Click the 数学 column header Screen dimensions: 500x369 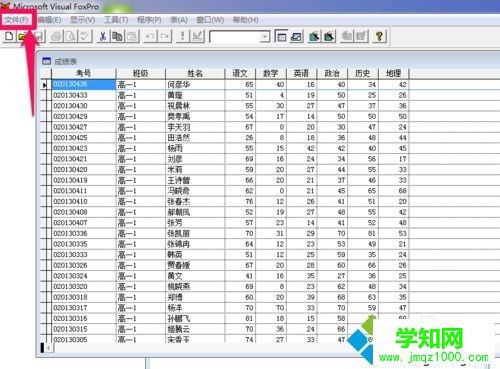[271, 73]
